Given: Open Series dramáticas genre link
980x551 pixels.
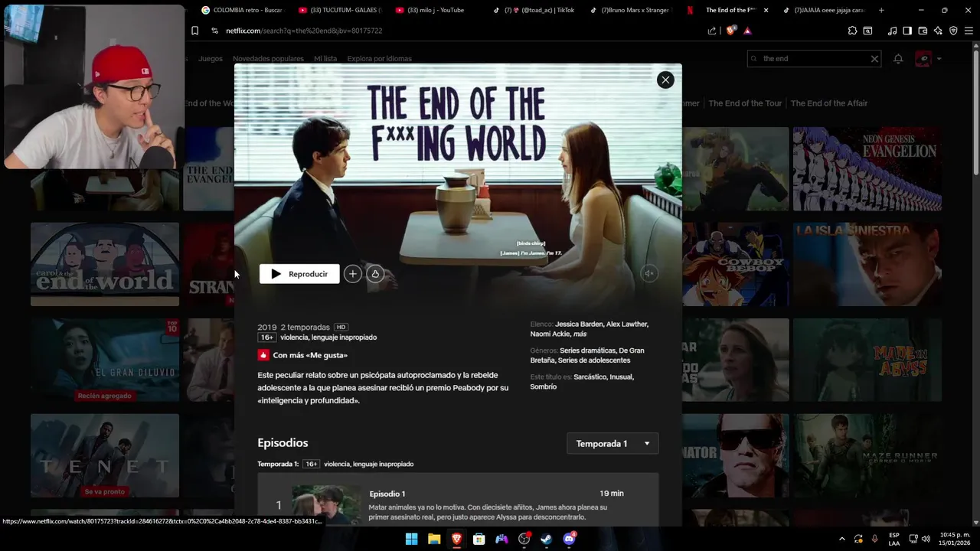Looking at the screenshot, I should point(587,350).
